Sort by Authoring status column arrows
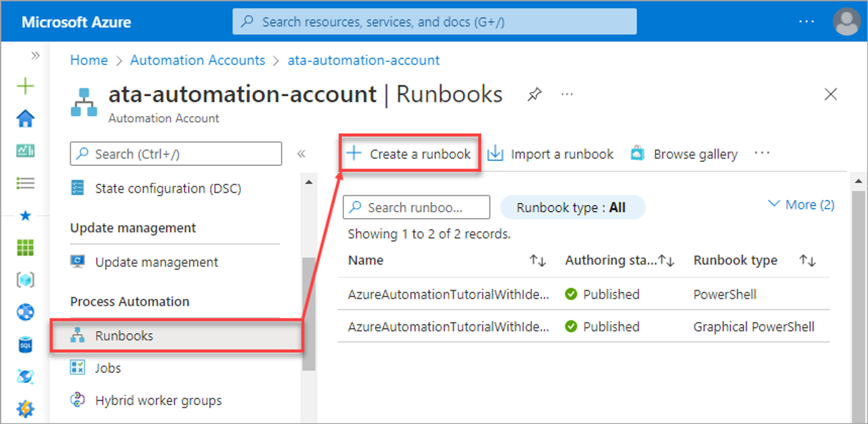The height and width of the screenshot is (424, 868). coord(666,261)
